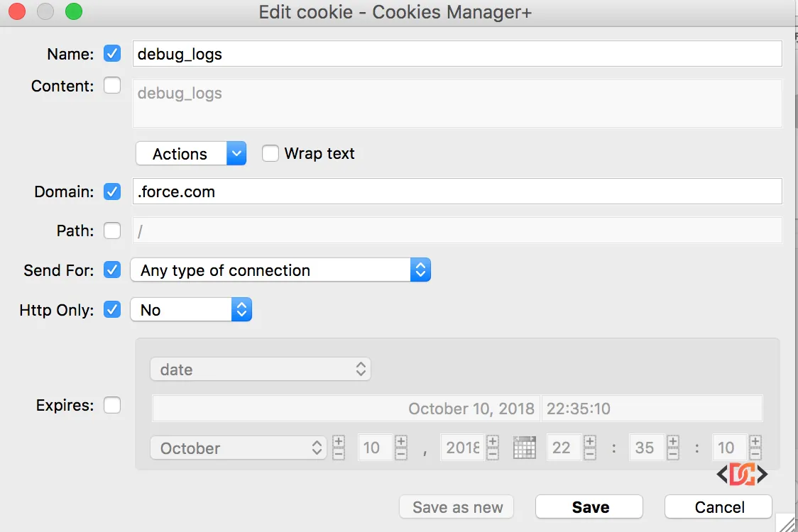Enable the Path checkbox
This screenshot has height=532, width=798.
point(112,231)
